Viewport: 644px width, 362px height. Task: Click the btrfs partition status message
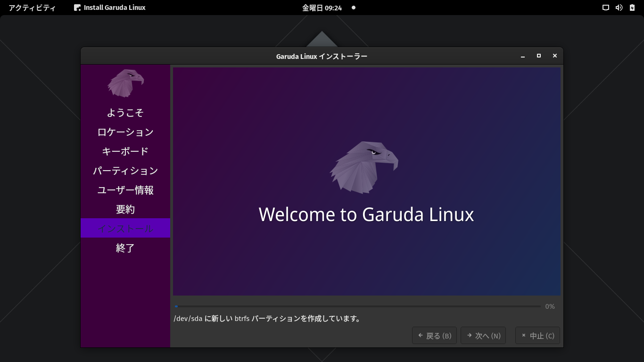268,319
